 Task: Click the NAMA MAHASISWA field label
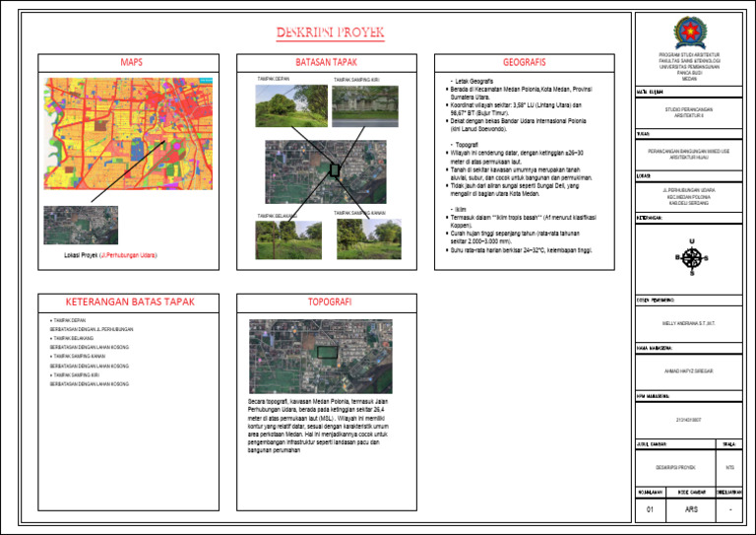655,348
